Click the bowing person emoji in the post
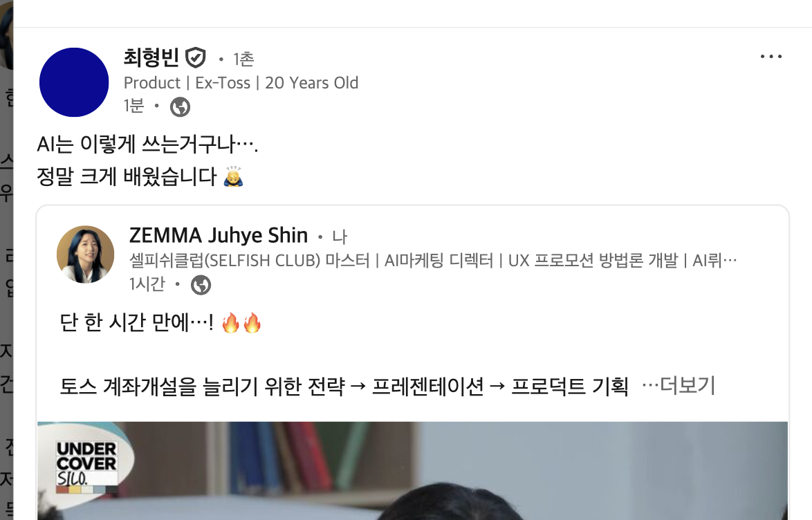812x520 pixels. click(233, 176)
